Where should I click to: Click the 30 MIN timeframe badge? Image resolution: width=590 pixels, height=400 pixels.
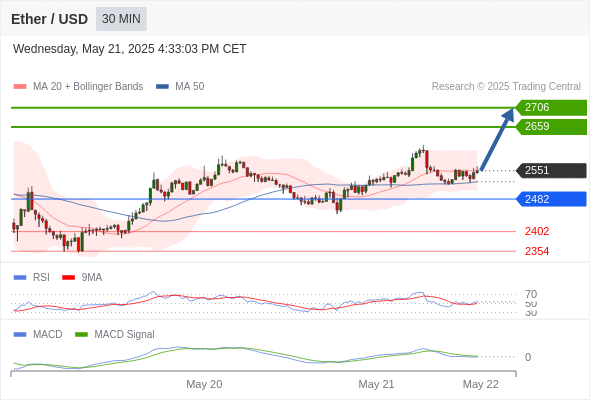(121, 19)
